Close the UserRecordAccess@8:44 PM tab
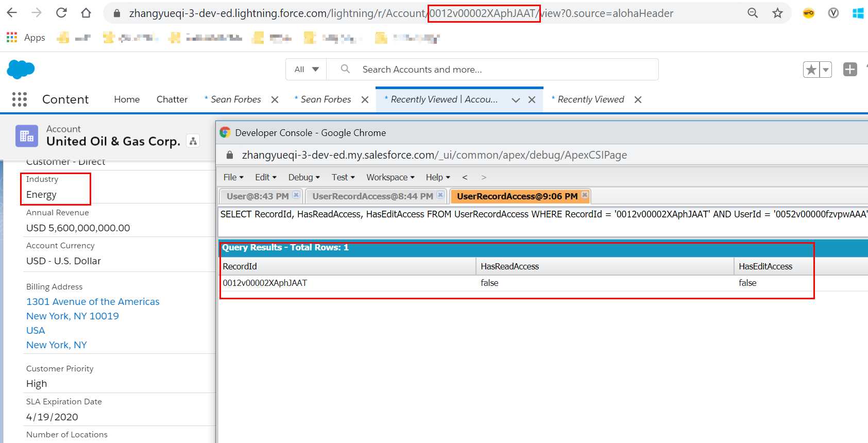 (x=440, y=195)
